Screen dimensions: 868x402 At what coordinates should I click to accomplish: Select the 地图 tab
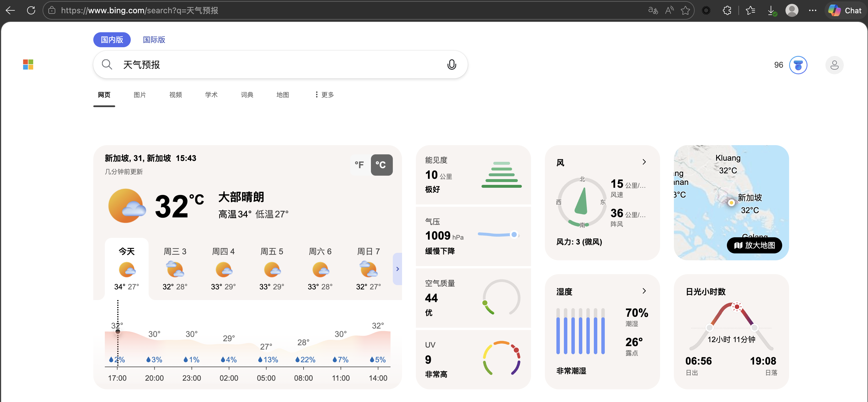(x=283, y=95)
